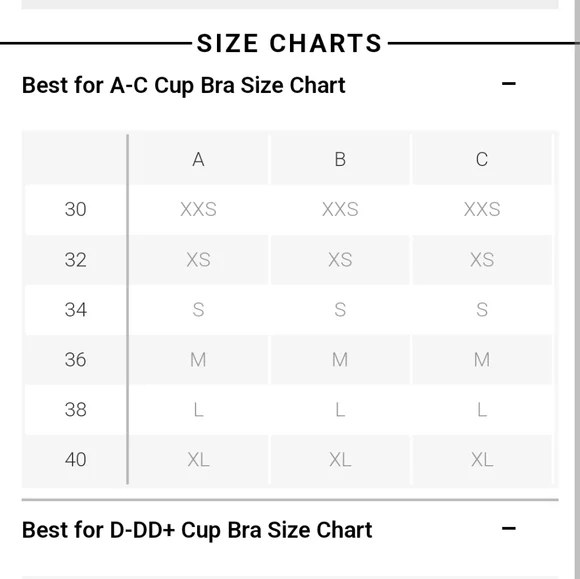The width and height of the screenshot is (580, 579).
Task: Click band size 34 row label
Action: coord(75,310)
